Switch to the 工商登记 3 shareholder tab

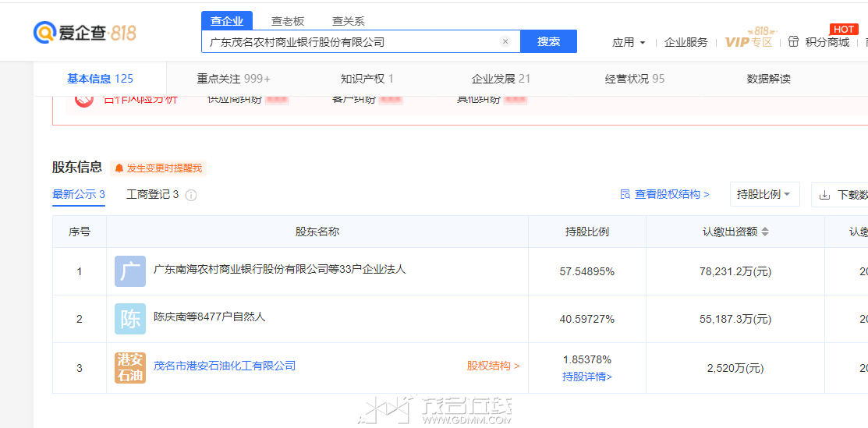[152, 194]
